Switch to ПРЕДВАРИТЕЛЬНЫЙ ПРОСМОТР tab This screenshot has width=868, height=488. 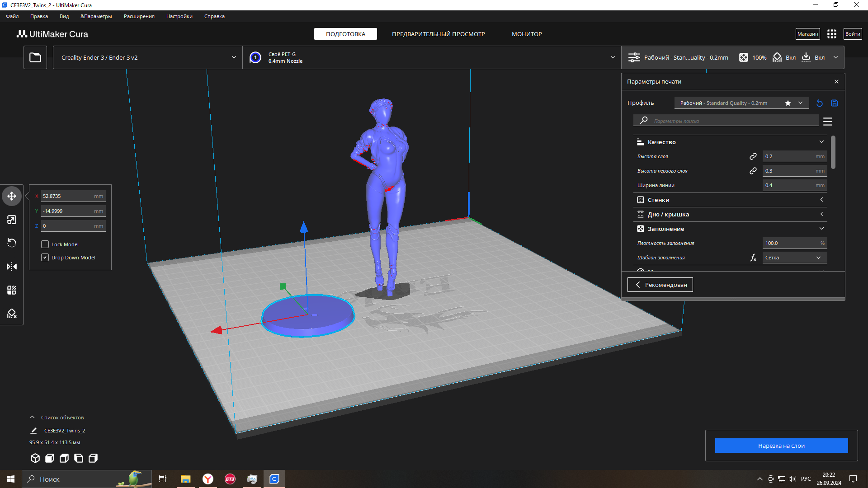[x=438, y=34]
